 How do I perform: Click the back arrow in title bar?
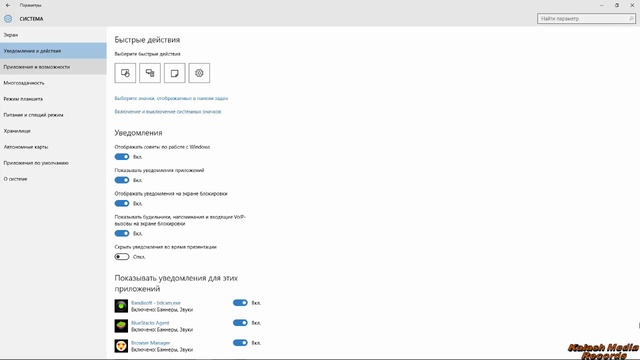(8, 5)
